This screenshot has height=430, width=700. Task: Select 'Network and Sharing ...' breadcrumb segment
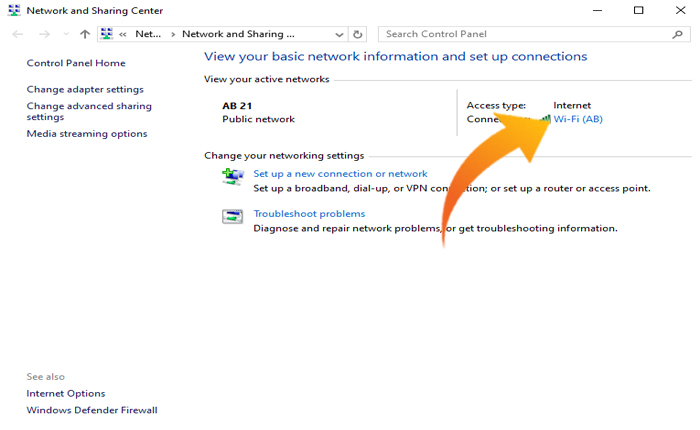coord(238,34)
